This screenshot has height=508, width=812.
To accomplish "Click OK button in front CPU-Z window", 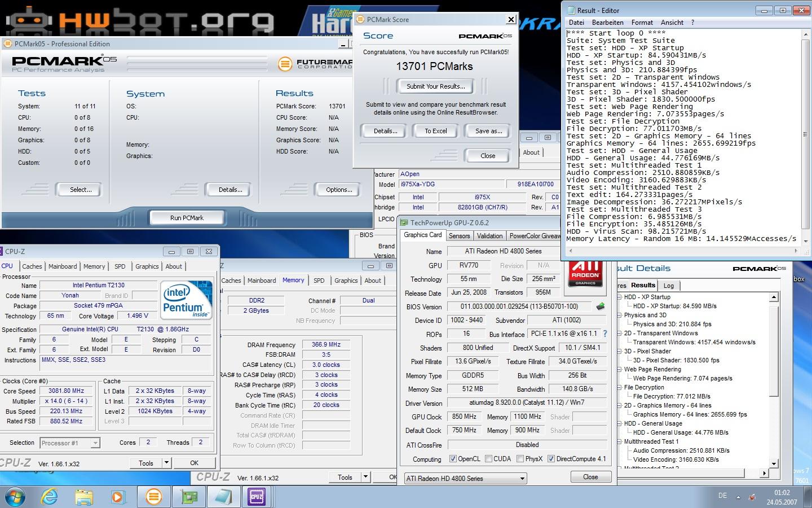I will click(194, 463).
